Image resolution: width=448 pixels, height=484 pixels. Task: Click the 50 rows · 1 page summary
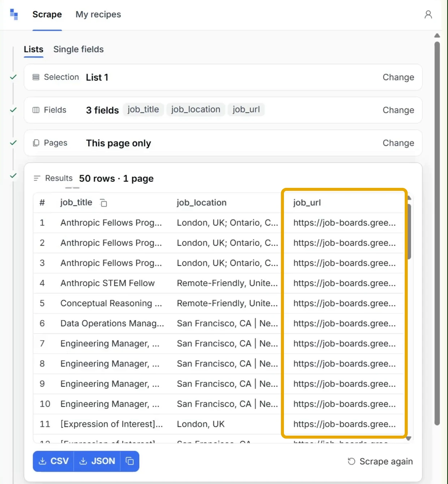[x=116, y=178]
